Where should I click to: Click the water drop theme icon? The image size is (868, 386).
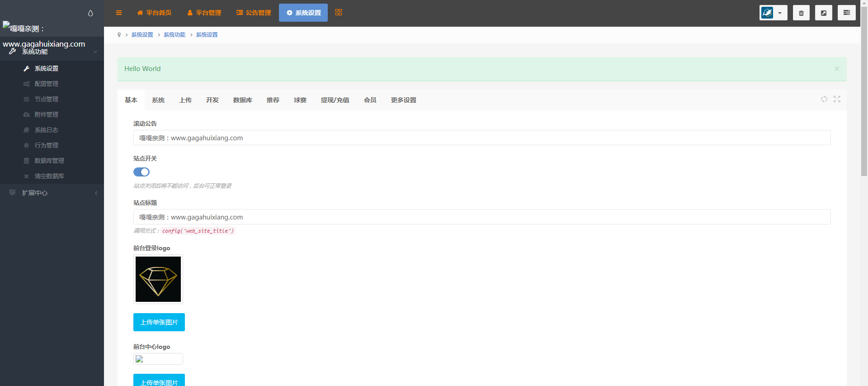click(x=90, y=13)
